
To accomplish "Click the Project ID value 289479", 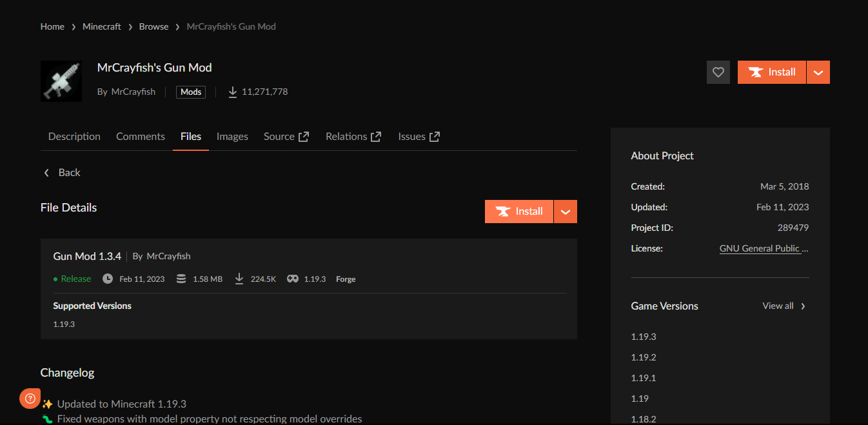I will 793,228.
